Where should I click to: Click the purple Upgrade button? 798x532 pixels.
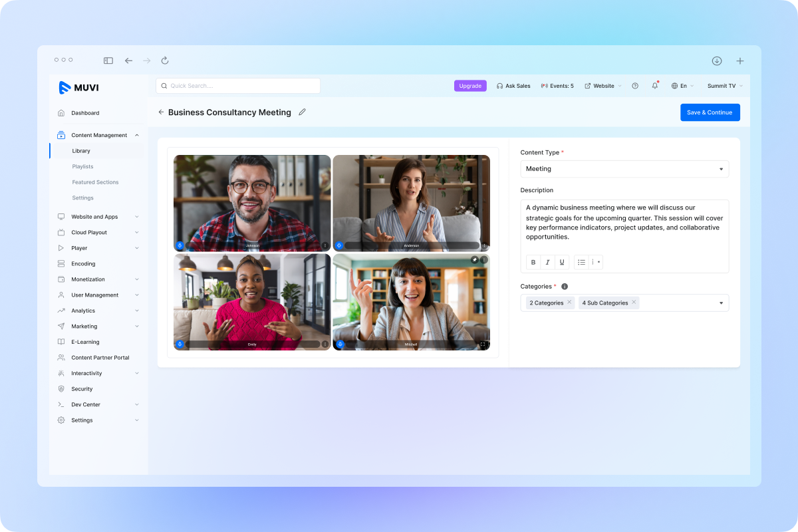[470, 86]
